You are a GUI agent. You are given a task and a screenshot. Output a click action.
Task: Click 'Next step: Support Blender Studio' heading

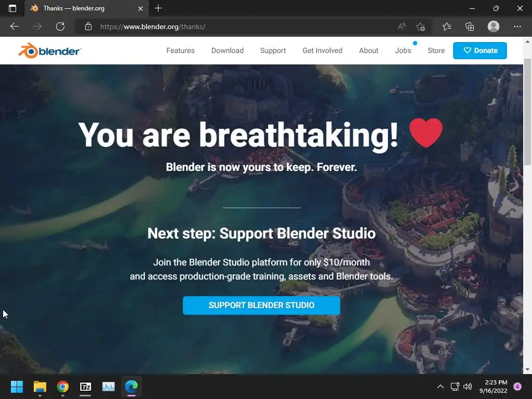pos(262,233)
